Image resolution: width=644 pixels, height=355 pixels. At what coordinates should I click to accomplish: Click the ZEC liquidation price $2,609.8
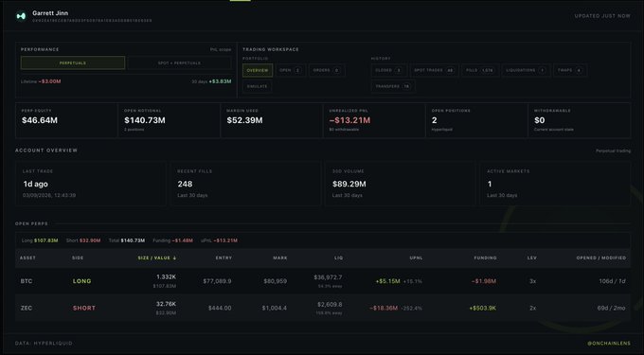tap(330, 304)
